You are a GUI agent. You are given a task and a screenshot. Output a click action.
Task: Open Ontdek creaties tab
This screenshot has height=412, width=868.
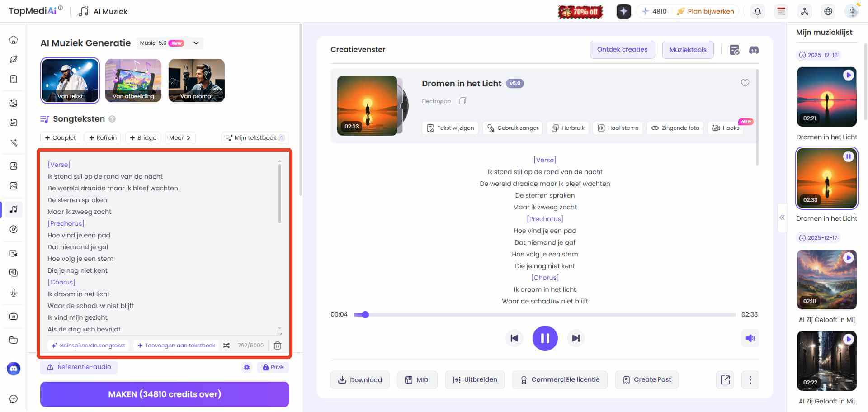click(x=622, y=49)
